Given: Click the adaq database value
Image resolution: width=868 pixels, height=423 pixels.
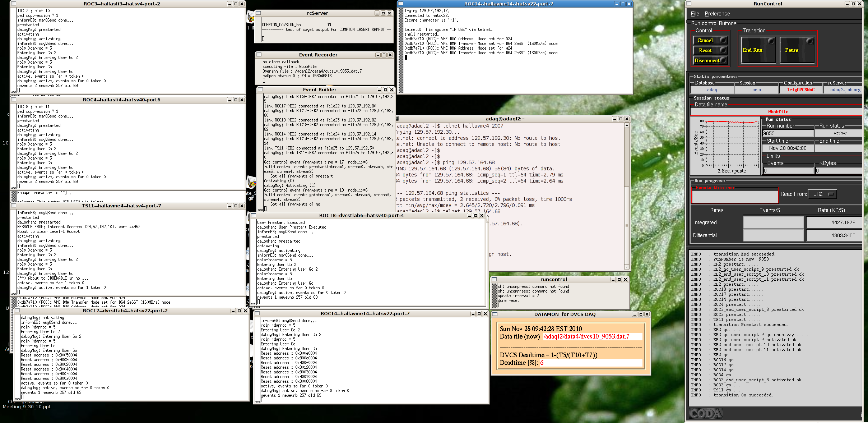Looking at the screenshot, I should pyautogui.click(x=712, y=90).
